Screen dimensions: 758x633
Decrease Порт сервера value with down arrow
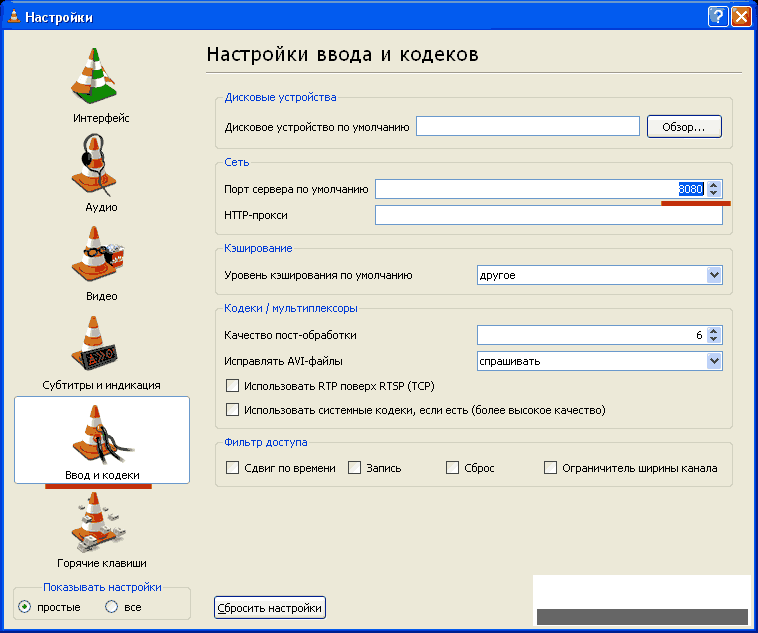(714, 193)
